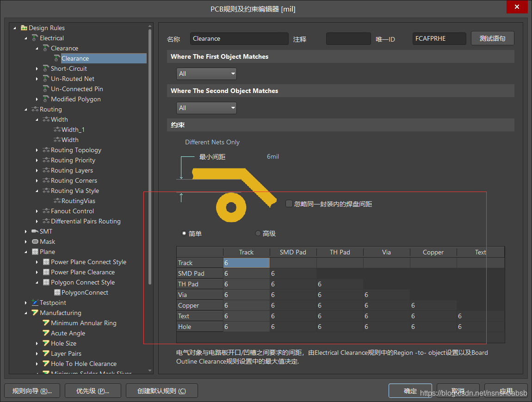This screenshot has height=402, width=532.
Task: Click the Testpoint category icon
Action: pyautogui.click(x=35, y=302)
